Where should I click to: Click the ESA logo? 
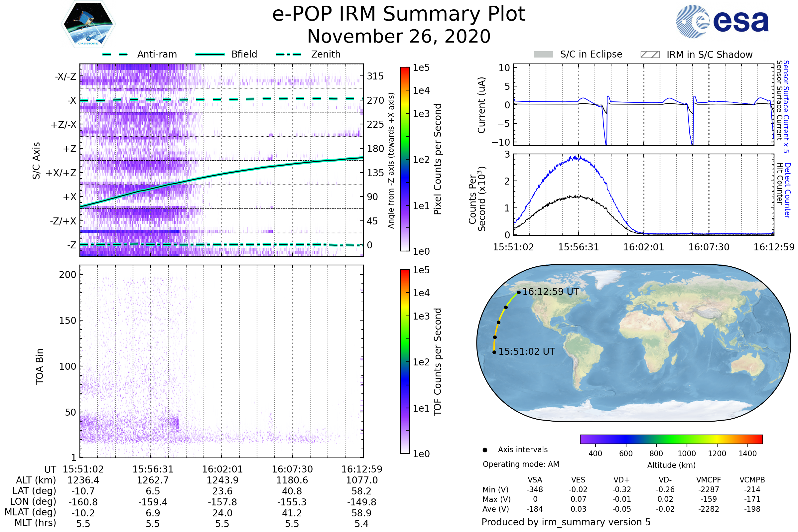pyautogui.click(x=723, y=21)
